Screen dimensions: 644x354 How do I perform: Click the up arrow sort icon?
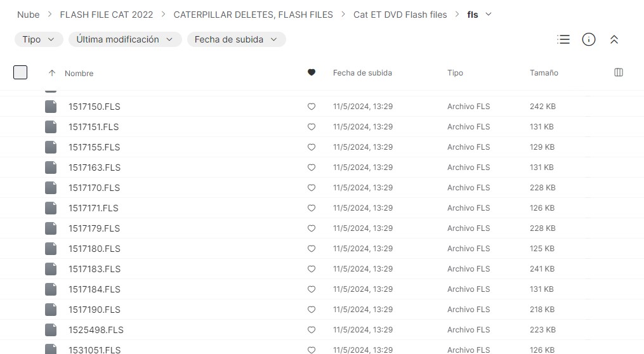click(x=52, y=73)
